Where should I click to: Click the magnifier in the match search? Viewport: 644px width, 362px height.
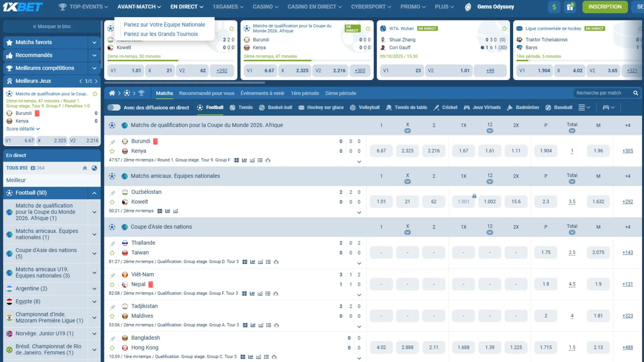(635, 93)
